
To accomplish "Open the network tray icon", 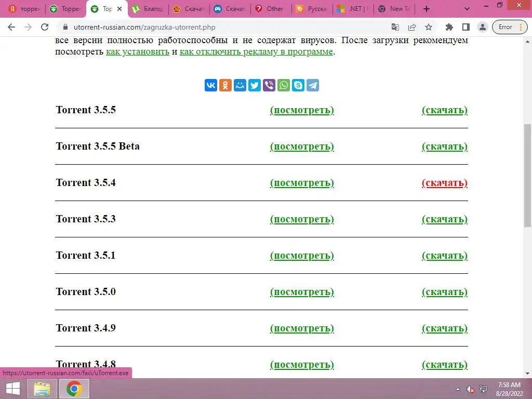I will (483, 389).
